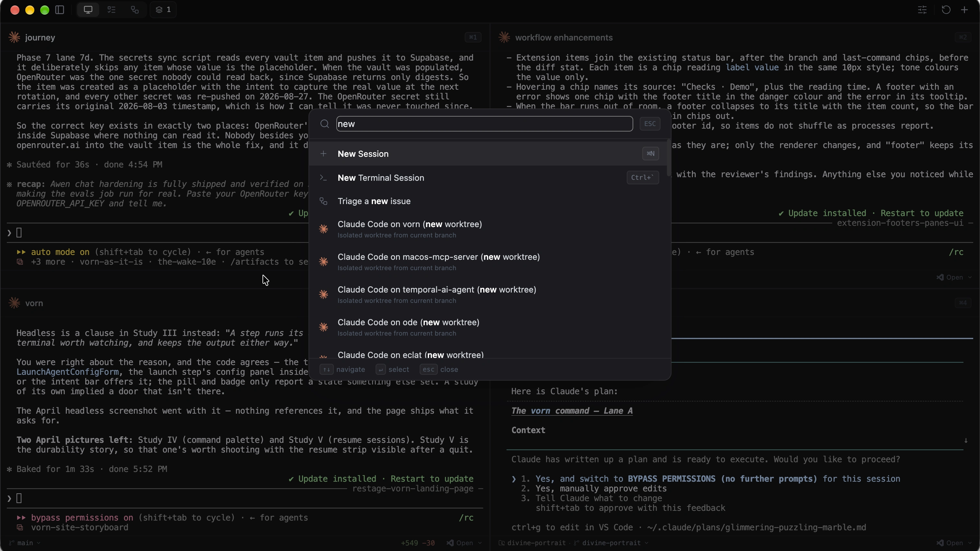
Task: Click the star icon for macos-mcp-server worktree
Action: [x=323, y=262]
